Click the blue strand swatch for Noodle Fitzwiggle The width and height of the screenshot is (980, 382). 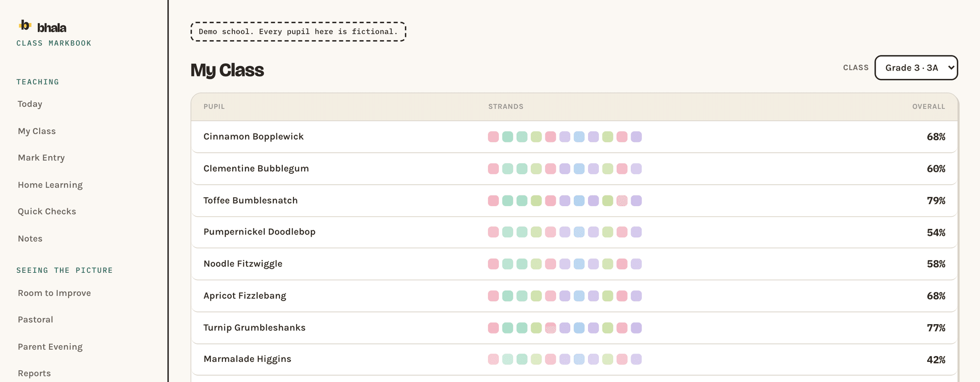coord(579,264)
